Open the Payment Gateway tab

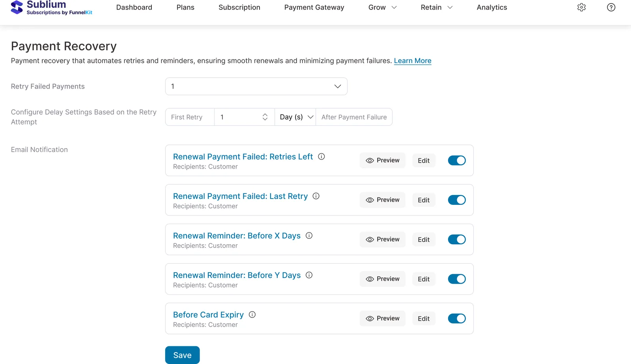tap(314, 7)
